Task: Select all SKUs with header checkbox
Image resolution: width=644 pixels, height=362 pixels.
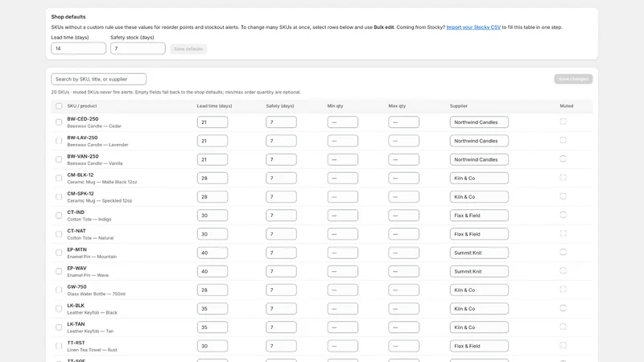Action: (x=59, y=106)
